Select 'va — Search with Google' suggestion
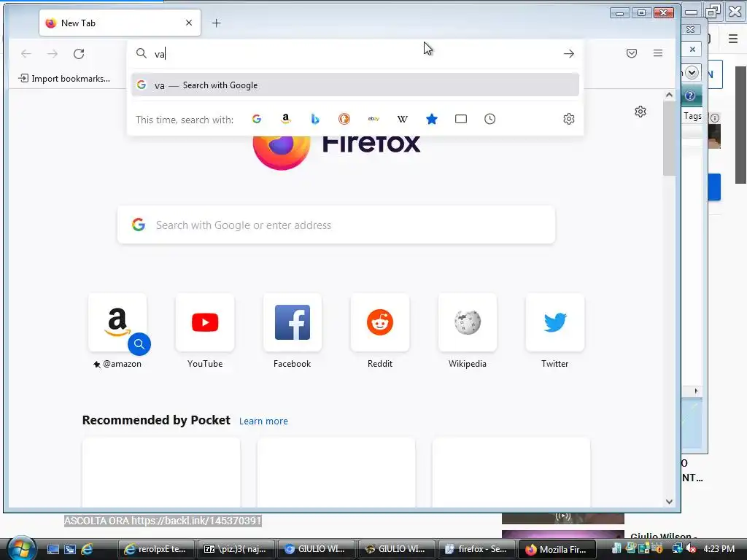 tap(355, 85)
